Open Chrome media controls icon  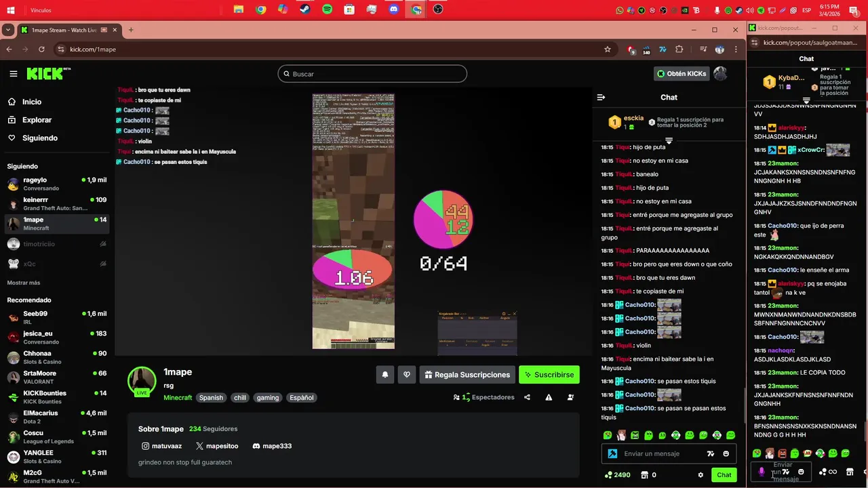[704, 49]
